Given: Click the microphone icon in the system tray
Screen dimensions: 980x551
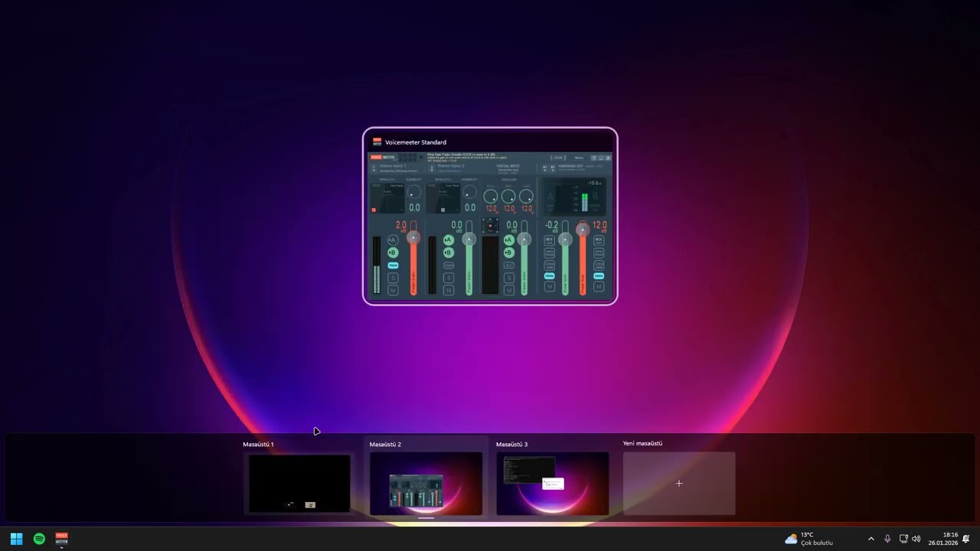Looking at the screenshot, I should [x=887, y=539].
